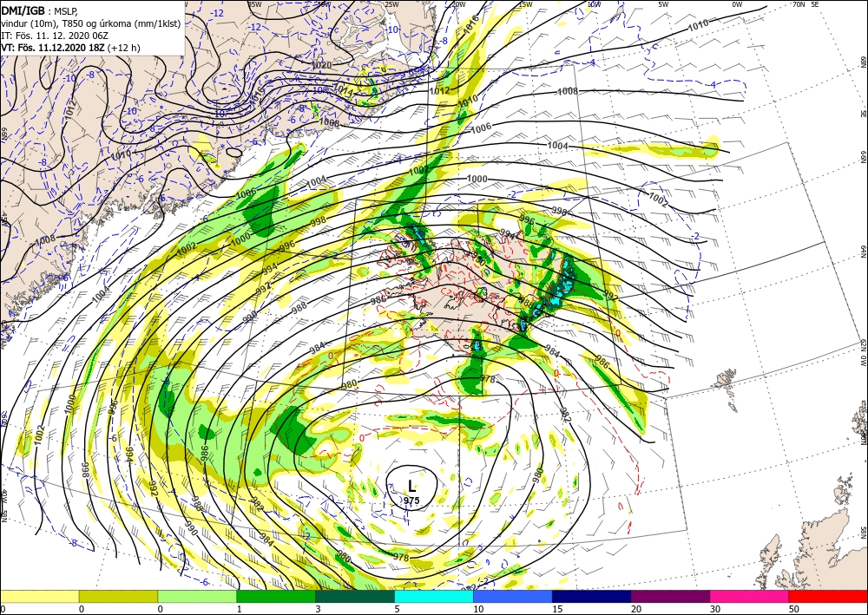Screen dimensions: 868x615
Task: Choose the navy blue legend swatch
Action: 592,596
